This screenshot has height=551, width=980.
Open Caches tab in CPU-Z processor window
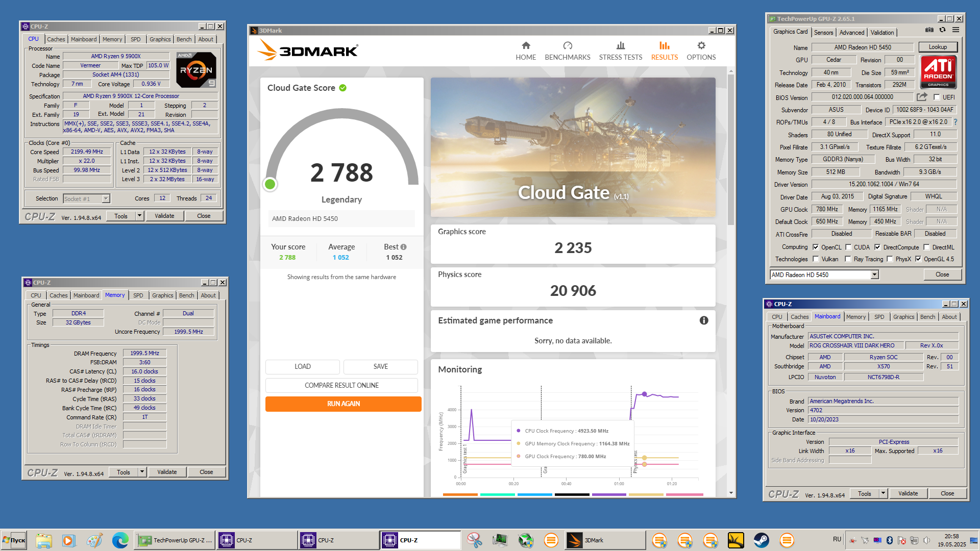[x=56, y=39]
